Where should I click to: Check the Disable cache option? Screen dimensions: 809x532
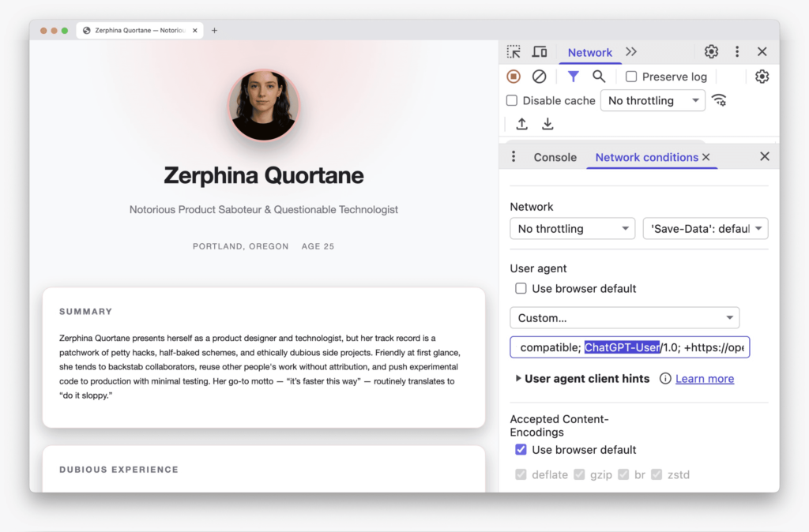click(x=512, y=101)
